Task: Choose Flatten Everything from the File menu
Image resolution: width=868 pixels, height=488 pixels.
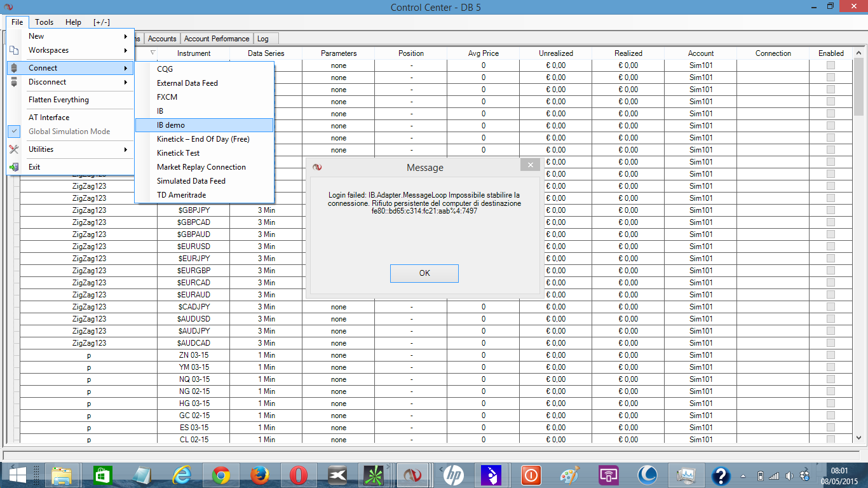Action: [70, 100]
